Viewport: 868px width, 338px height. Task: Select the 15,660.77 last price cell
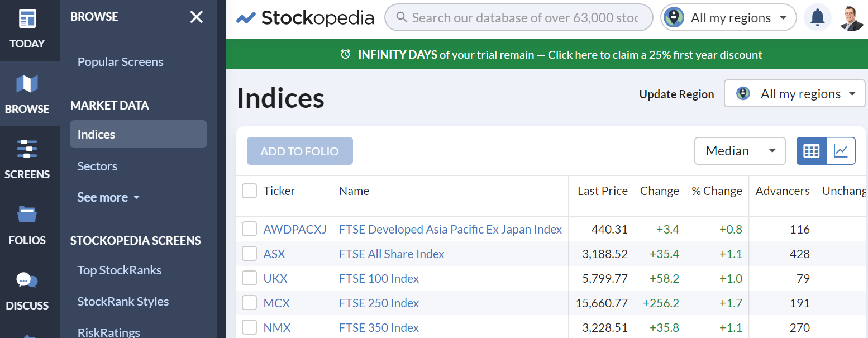(x=602, y=303)
